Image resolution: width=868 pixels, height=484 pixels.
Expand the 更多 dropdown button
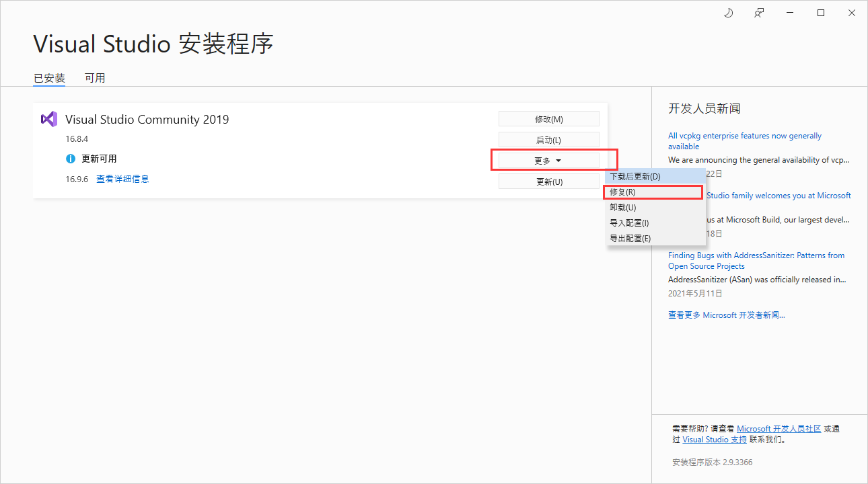(x=549, y=161)
